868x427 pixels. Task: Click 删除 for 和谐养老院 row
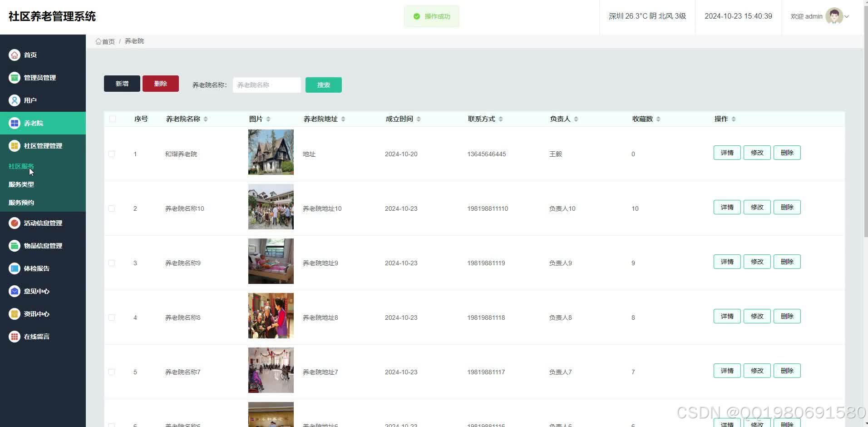(787, 153)
